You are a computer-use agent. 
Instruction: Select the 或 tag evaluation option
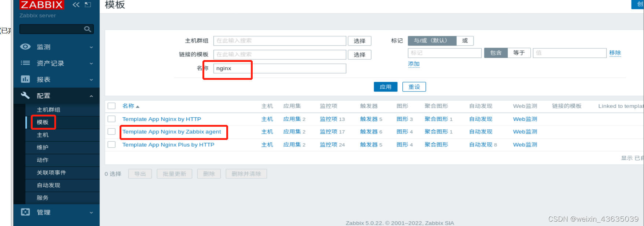coord(465,41)
